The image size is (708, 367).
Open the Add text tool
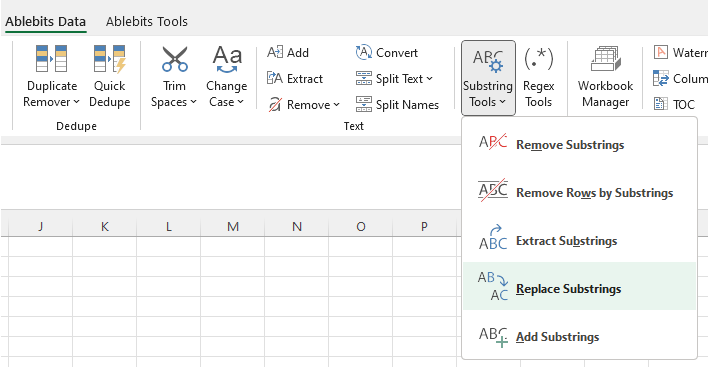pyautogui.click(x=288, y=52)
